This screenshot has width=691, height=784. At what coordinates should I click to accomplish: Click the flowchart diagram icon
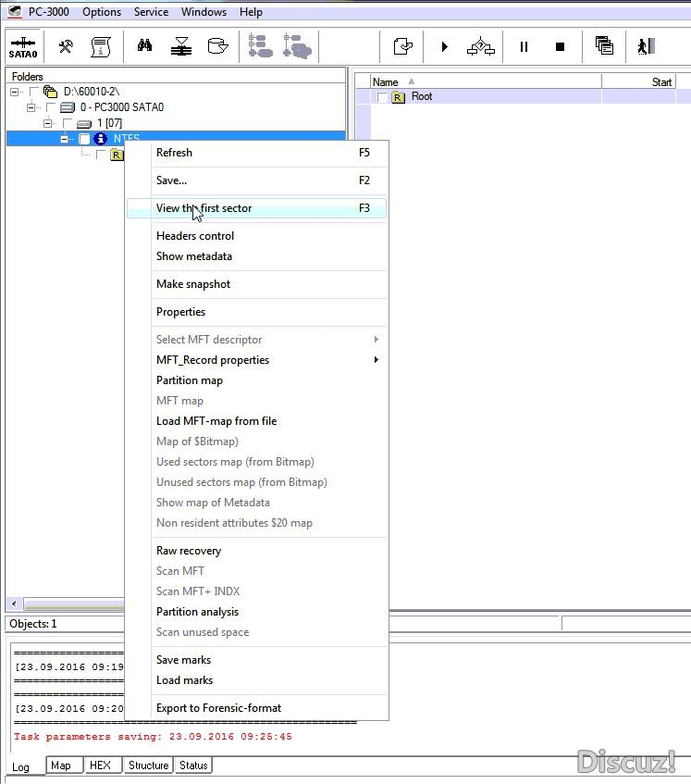pos(480,46)
